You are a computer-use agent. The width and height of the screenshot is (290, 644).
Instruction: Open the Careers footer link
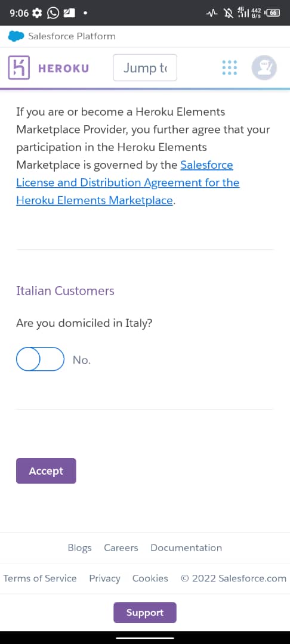[121, 548]
